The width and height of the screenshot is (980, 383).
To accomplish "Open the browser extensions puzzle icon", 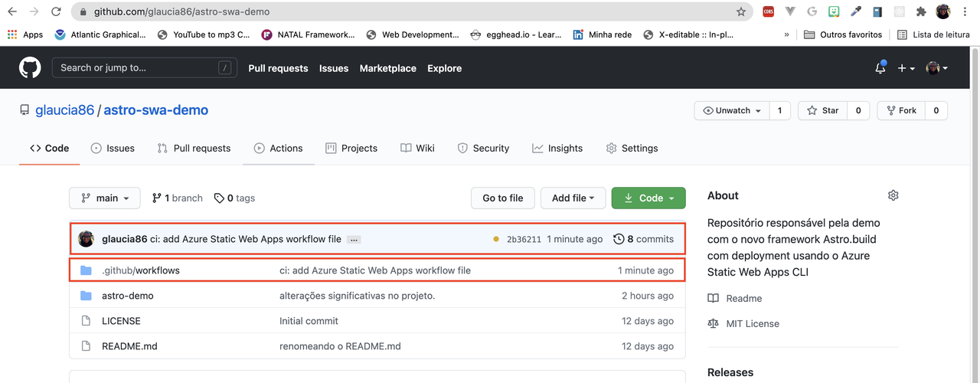I will 921,12.
